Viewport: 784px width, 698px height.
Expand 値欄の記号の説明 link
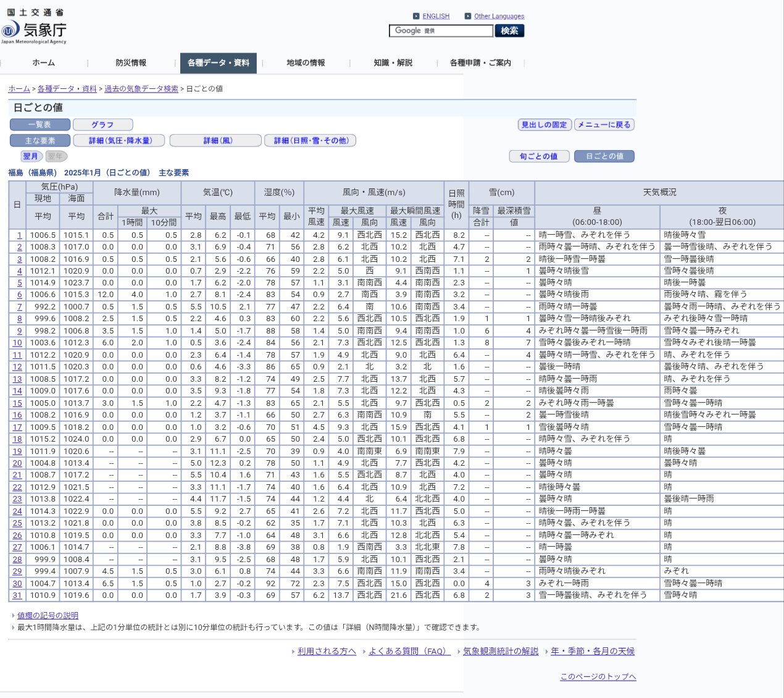48,616
